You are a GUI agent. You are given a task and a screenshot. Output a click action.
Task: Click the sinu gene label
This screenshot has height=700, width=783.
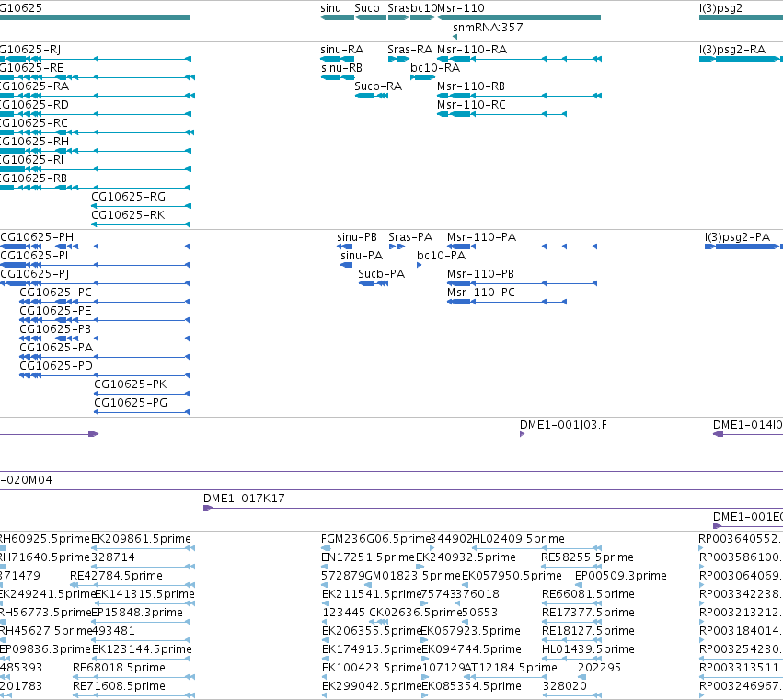click(x=330, y=8)
